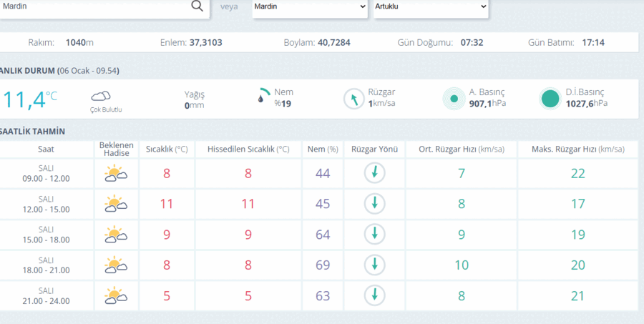Click average wind speed value 7
644x324 pixels.
(462, 173)
